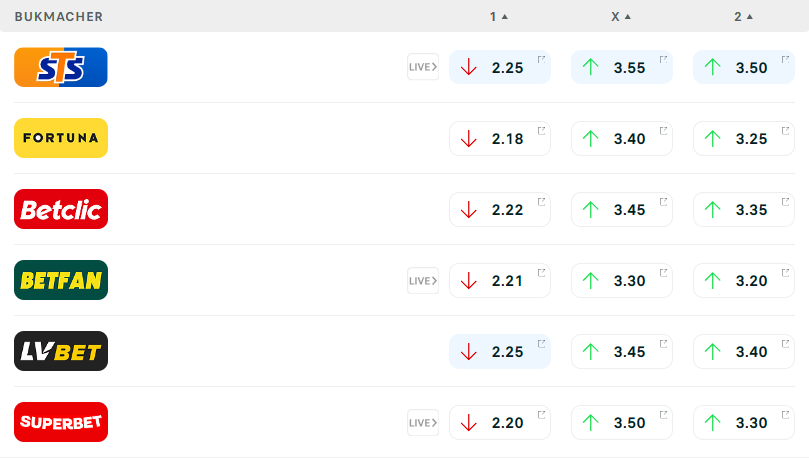Pick Superbet away odds 3.30
Viewport: 809px width, 458px height.
pos(743,423)
